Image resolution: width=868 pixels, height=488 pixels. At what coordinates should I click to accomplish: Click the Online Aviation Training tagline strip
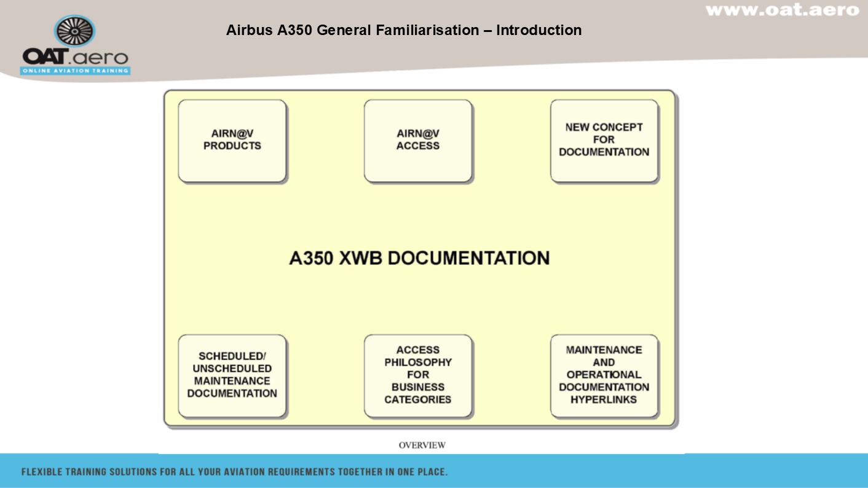click(x=75, y=71)
